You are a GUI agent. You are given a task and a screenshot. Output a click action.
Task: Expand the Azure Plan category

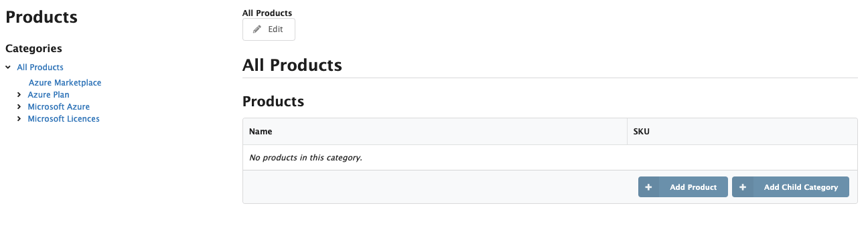pos(19,95)
